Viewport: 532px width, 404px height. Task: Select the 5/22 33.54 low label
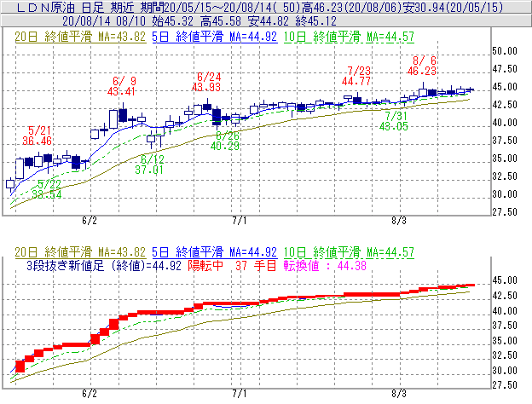point(47,189)
